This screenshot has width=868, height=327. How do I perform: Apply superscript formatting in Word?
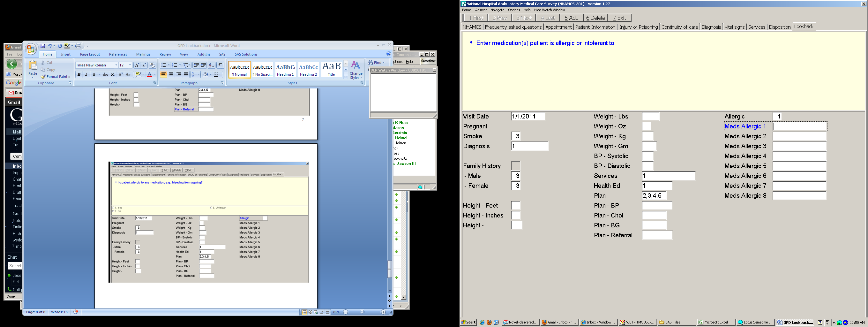[x=120, y=74]
